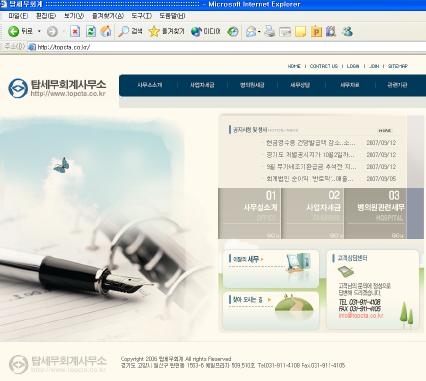Click the Refresh page icon
Viewport: 426px width, 381px height.
pyautogui.click(x=91, y=32)
